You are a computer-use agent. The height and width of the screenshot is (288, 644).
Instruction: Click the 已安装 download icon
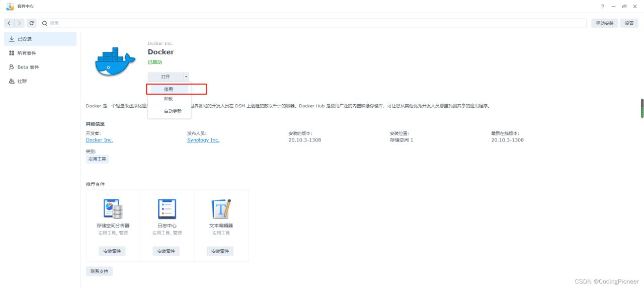pos(12,39)
